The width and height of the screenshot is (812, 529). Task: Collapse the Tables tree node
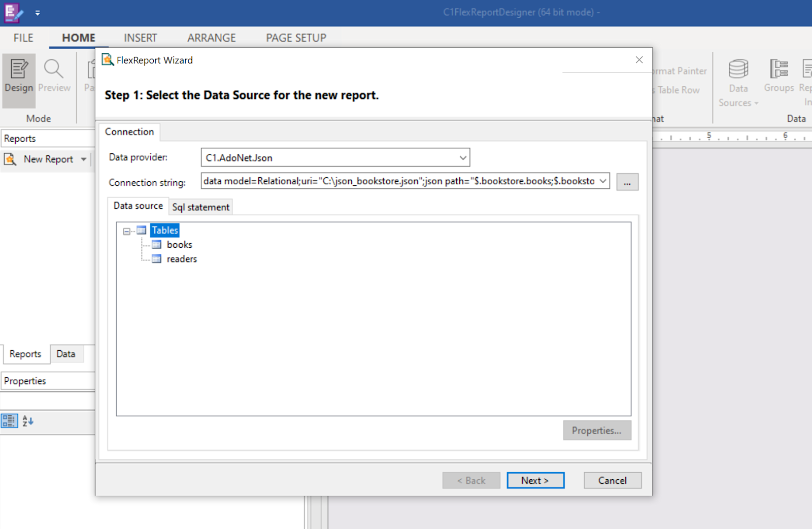point(126,231)
